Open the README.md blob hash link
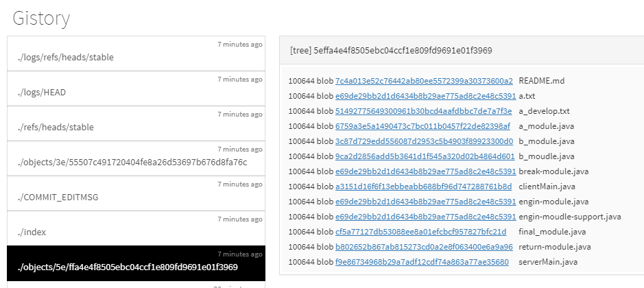The height and width of the screenshot is (288, 644). pos(424,81)
